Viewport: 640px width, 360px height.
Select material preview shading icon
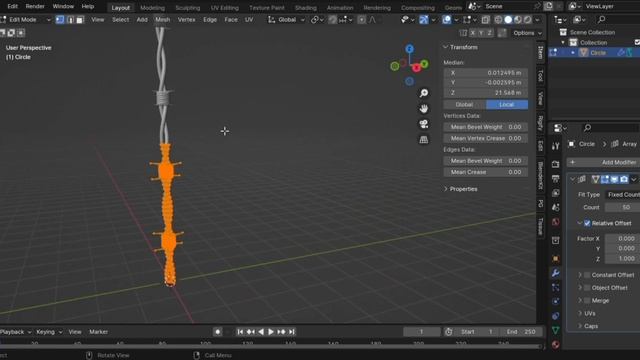(518, 20)
